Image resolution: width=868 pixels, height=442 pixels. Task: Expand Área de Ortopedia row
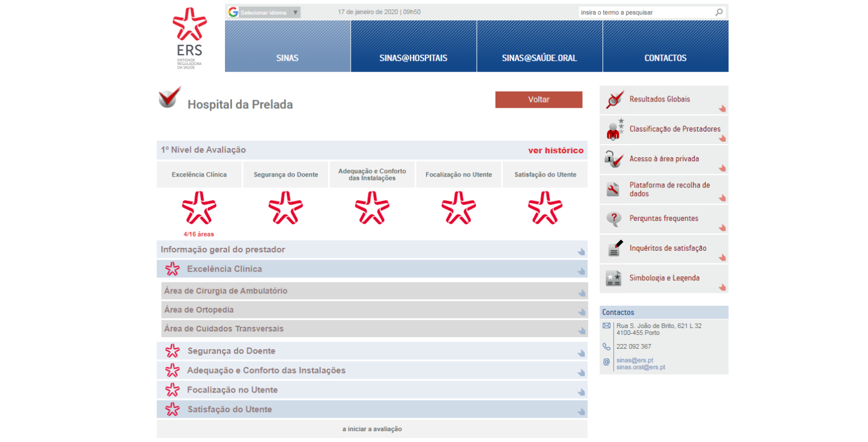tap(375, 310)
